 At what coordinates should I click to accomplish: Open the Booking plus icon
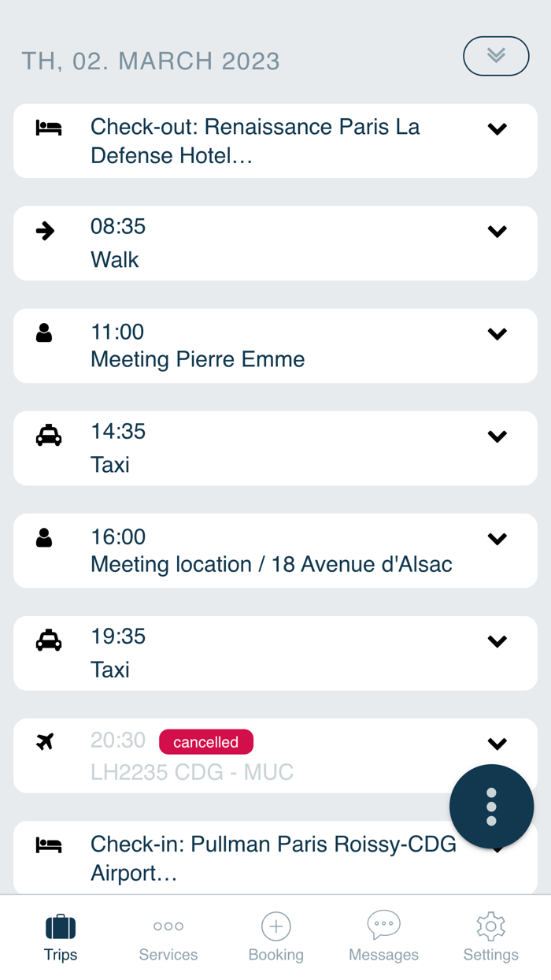tap(275, 926)
